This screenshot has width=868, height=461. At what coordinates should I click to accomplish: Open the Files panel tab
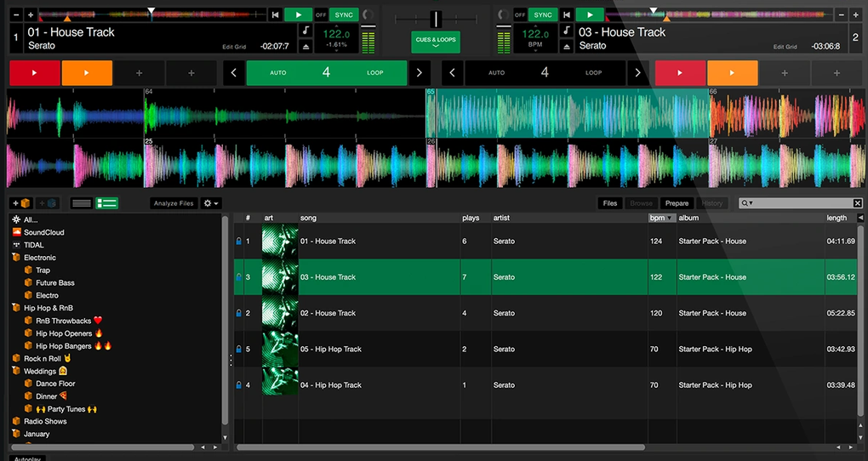[x=610, y=203]
